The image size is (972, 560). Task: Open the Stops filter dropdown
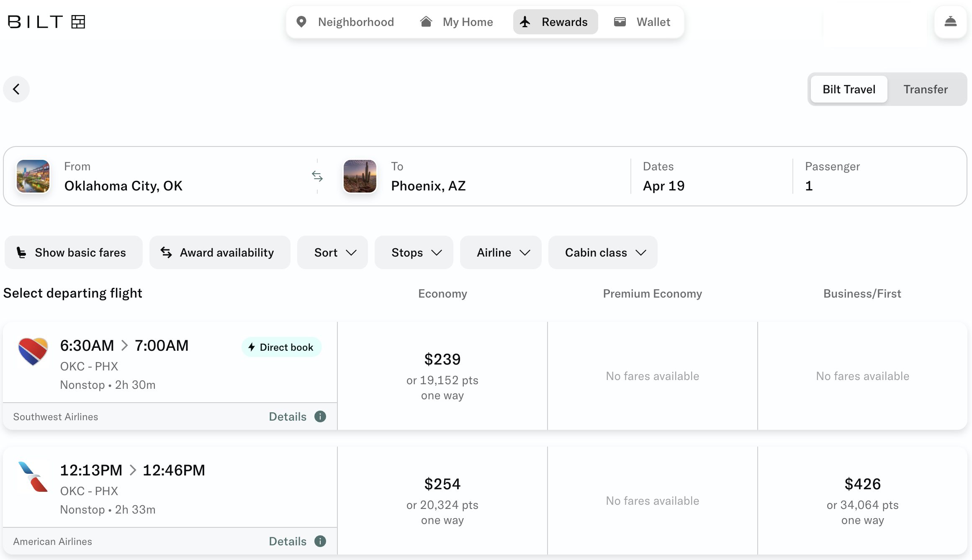coord(414,252)
